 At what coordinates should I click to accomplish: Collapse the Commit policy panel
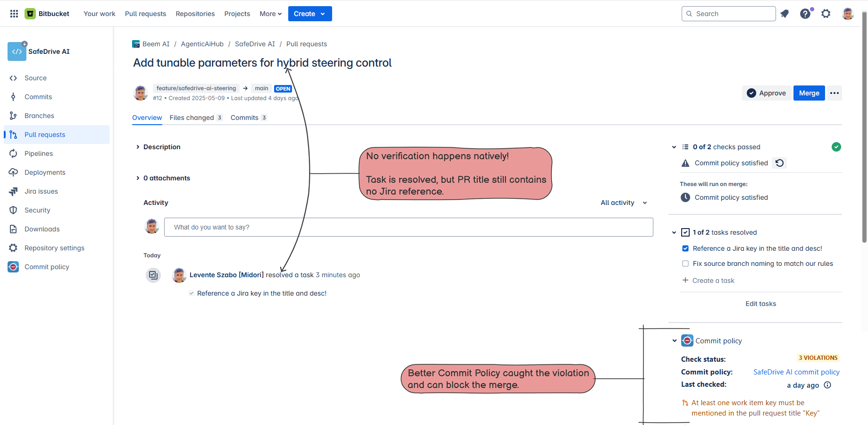coord(675,340)
